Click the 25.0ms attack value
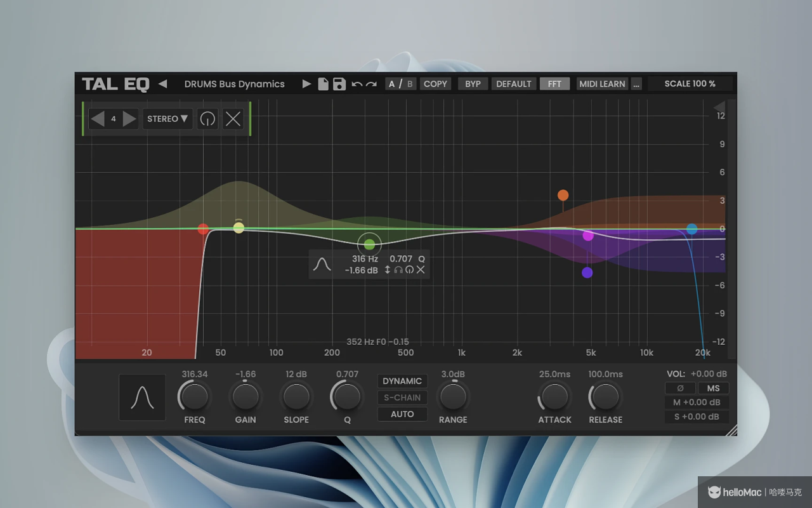This screenshot has width=812, height=508. pyautogui.click(x=554, y=374)
